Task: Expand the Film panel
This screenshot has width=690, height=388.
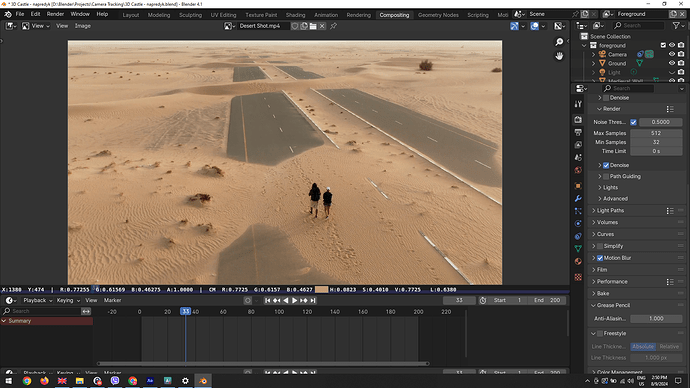Action: tap(602, 270)
